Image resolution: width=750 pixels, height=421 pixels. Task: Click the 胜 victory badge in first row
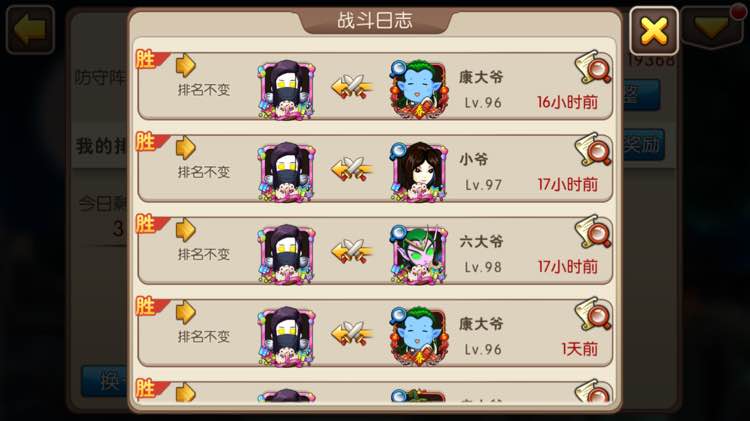tap(150, 59)
